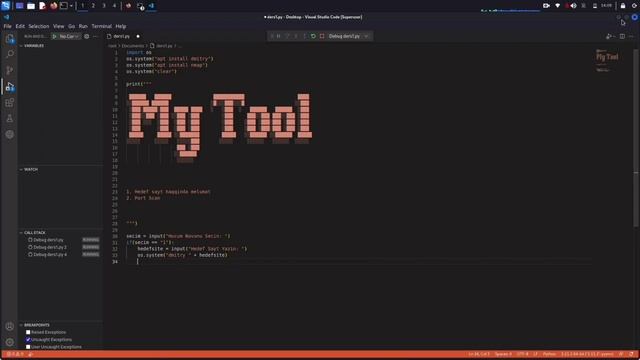Switch to workspace 4 in top panel

(114, 6)
